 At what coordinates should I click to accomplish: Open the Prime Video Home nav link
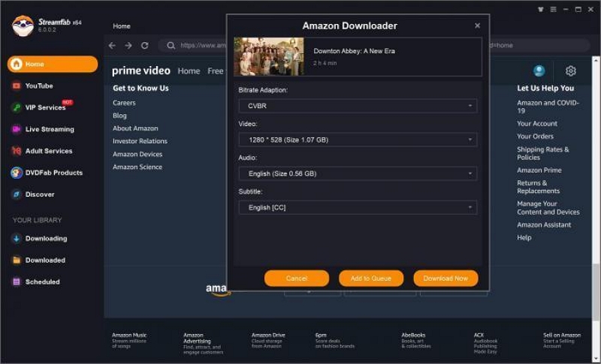[x=189, y=71]
